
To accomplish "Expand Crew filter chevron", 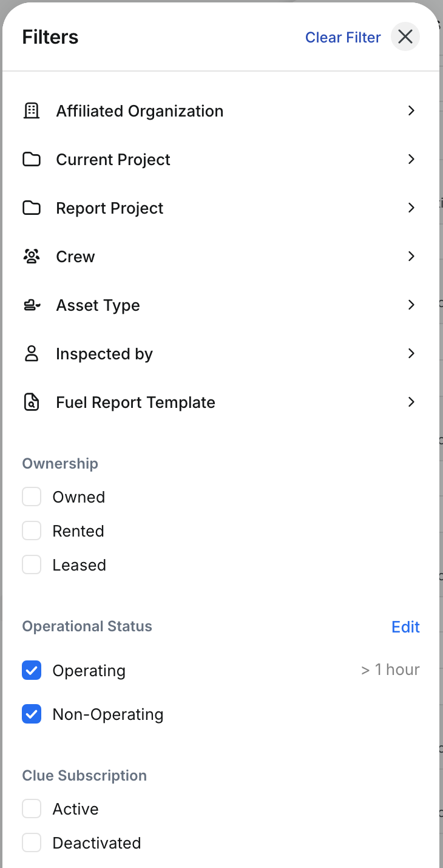I will coord(411,256).
